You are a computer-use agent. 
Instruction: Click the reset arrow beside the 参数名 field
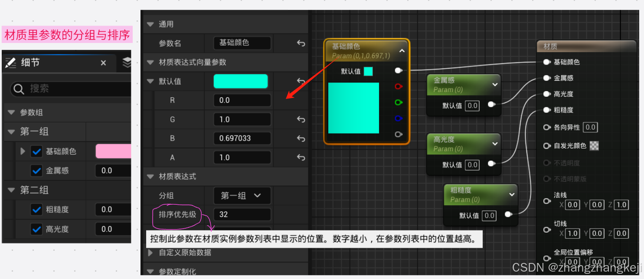[x=300, y=43]
